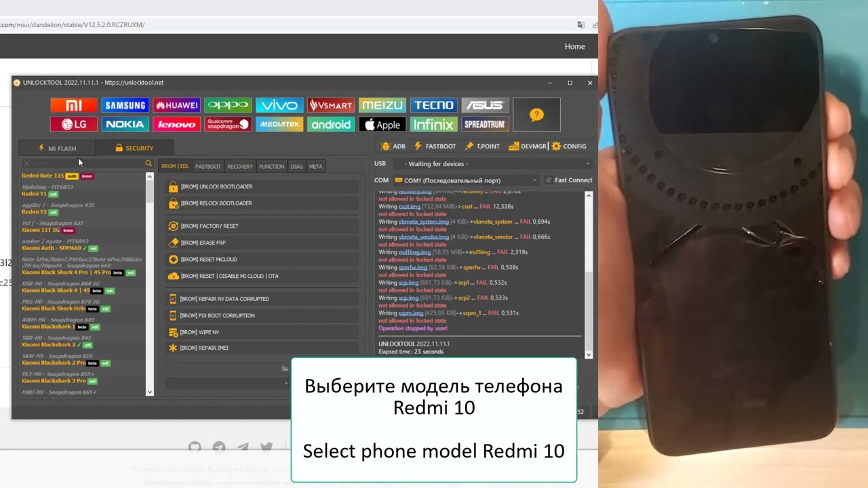
Task: Select the DIAG sub-tab
Action: [297, 166]
